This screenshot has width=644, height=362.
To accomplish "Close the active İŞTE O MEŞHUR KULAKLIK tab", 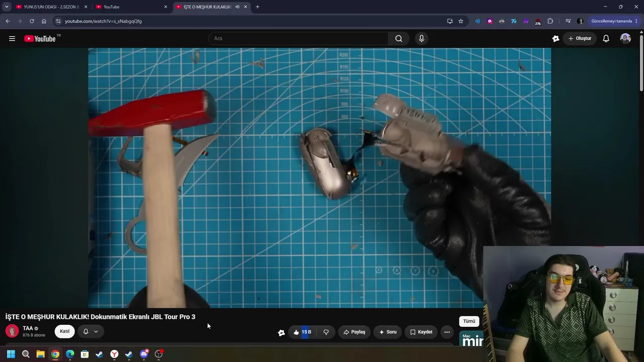I will point(246,7).
